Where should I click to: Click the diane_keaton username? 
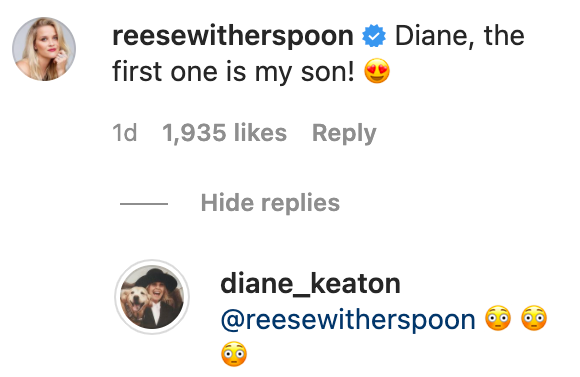pyautogui.click(x=310, y=284)
